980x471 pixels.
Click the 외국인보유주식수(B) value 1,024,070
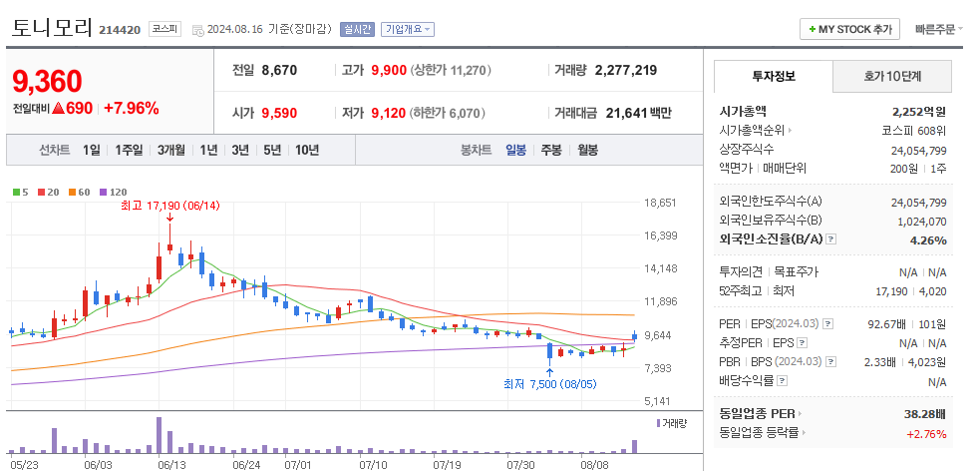[921, 222]
